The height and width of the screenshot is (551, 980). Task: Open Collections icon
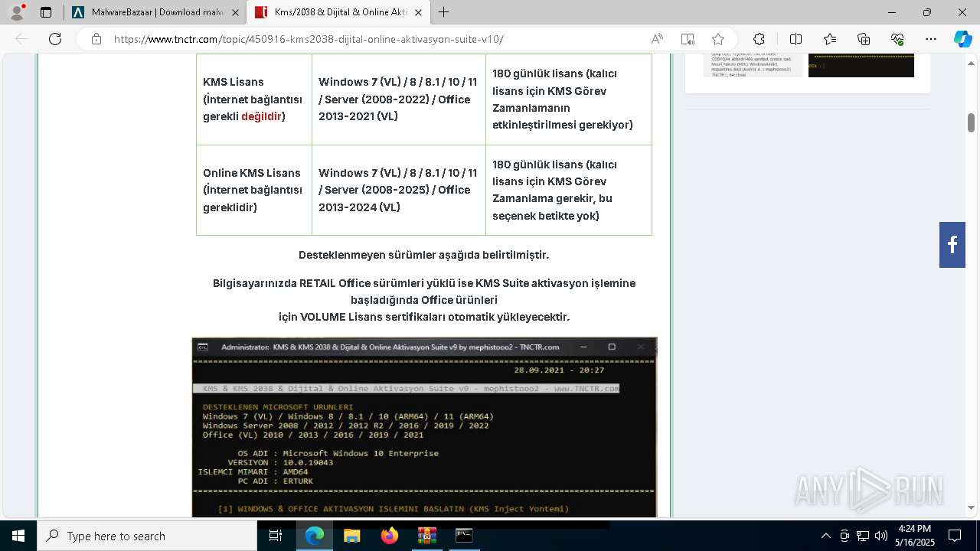[x=864, y=39]
